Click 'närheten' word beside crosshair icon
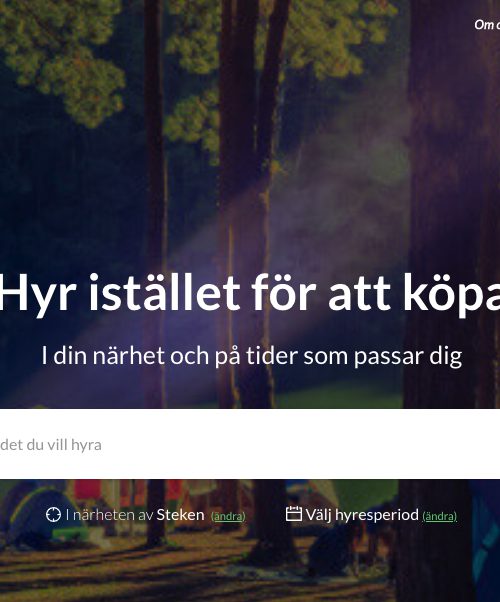 click(x=103, y=515)
